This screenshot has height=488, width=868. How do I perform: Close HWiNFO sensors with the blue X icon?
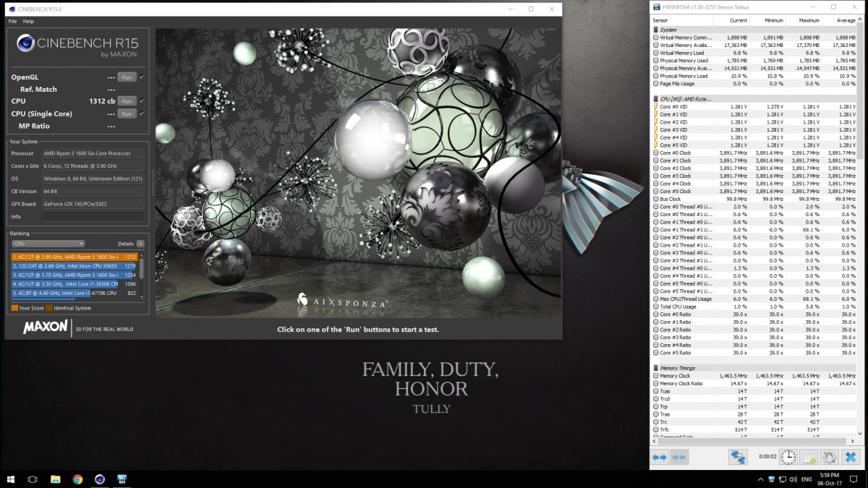tap(851, 457)
